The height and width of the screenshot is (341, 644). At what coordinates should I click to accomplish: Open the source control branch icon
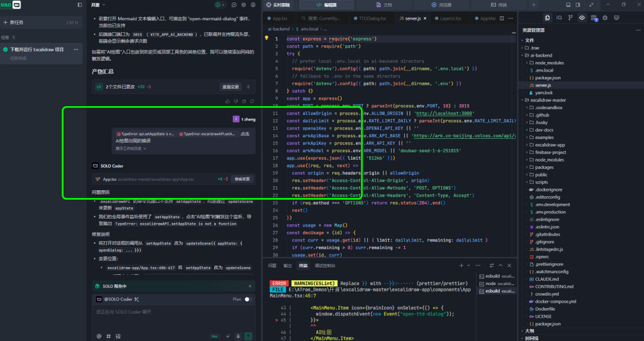pos(571,18)
